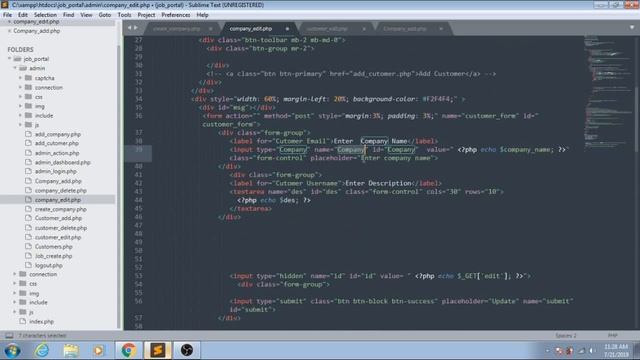640x360 pixels.
Task: Open customer_edit.php in the folder tree
Action: pyautogui.click(x=58, y=237)
